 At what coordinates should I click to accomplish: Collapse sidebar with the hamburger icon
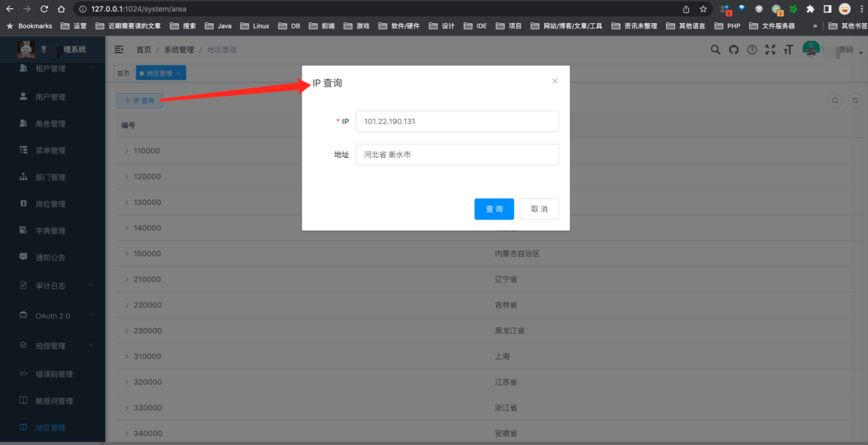click(x=119, y=50)
